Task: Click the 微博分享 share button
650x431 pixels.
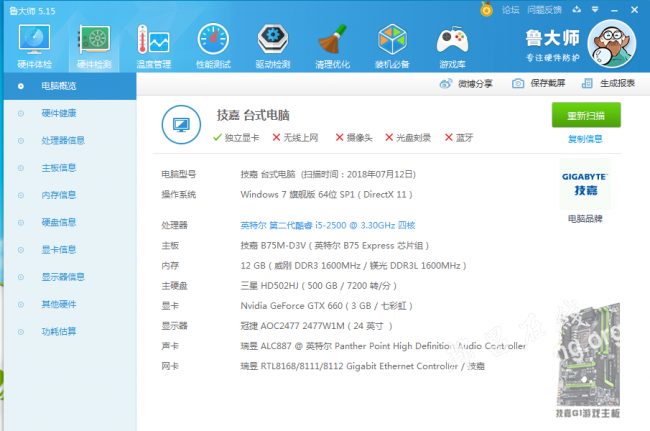Action: [x=466, y=84]
